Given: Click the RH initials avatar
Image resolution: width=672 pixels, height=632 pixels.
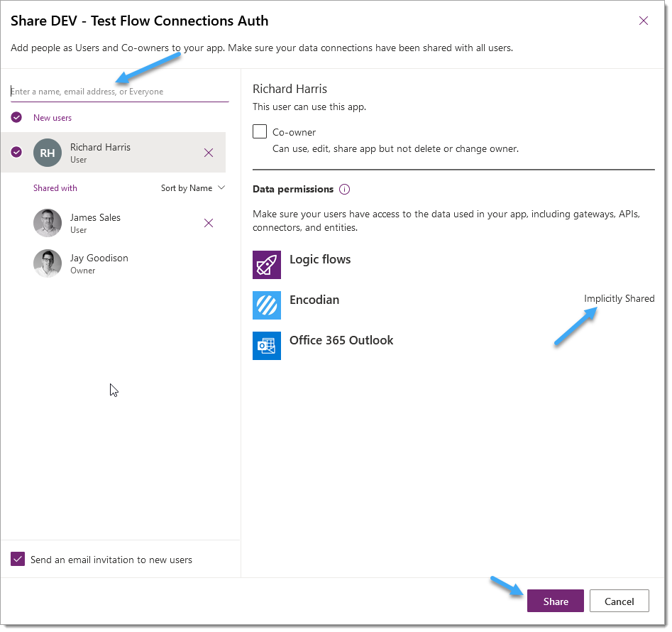Looking at the screenshot, I should (x=47, y=153).
